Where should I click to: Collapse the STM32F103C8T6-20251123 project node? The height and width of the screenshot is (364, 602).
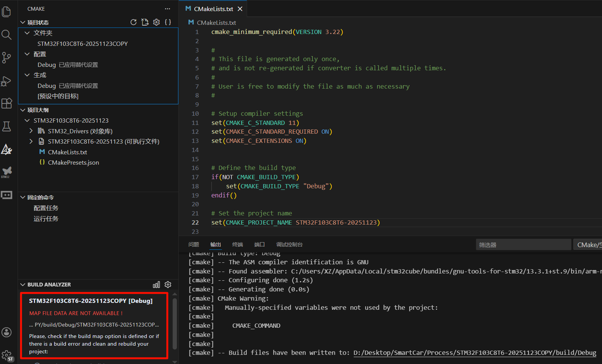[x=27, y=120]
